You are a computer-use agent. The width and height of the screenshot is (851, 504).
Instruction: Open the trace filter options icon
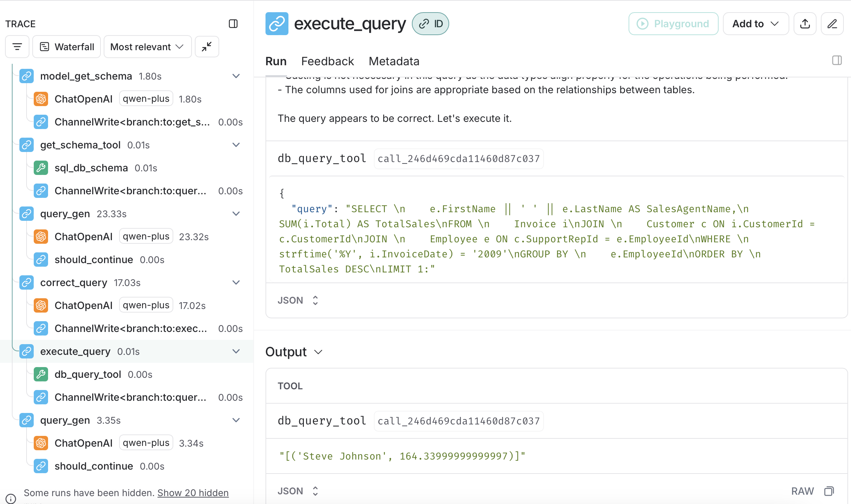[x=17, y=47]
